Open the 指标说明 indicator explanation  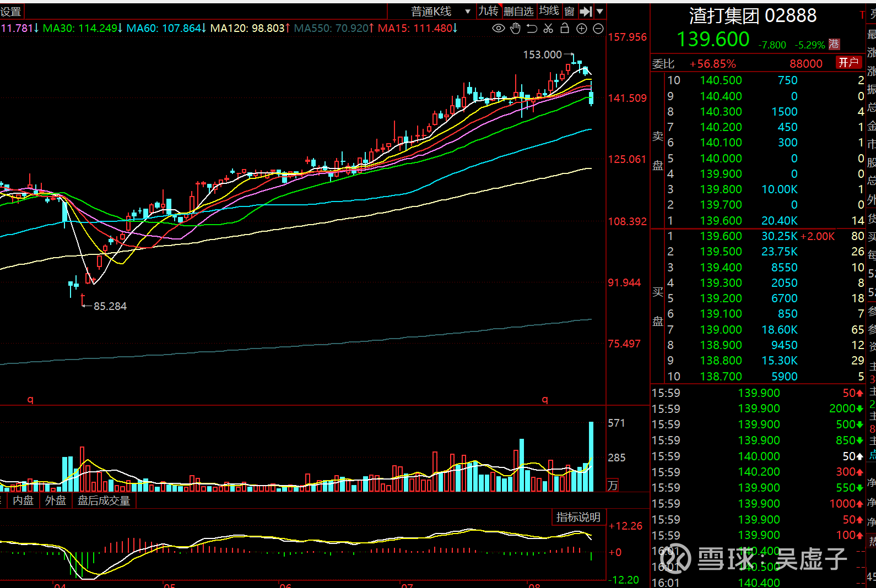click(578, 517)
